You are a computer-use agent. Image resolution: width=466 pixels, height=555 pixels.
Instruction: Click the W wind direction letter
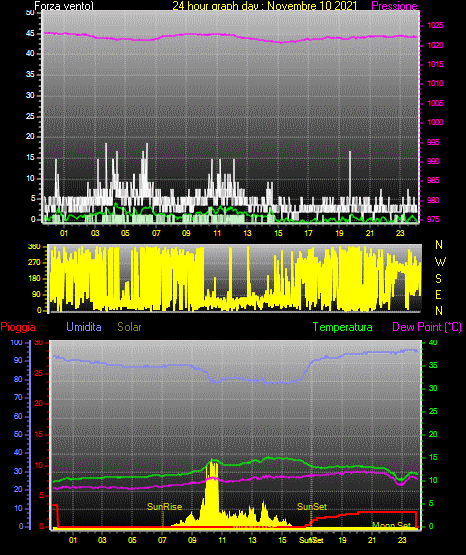click(x=440, y=262)
